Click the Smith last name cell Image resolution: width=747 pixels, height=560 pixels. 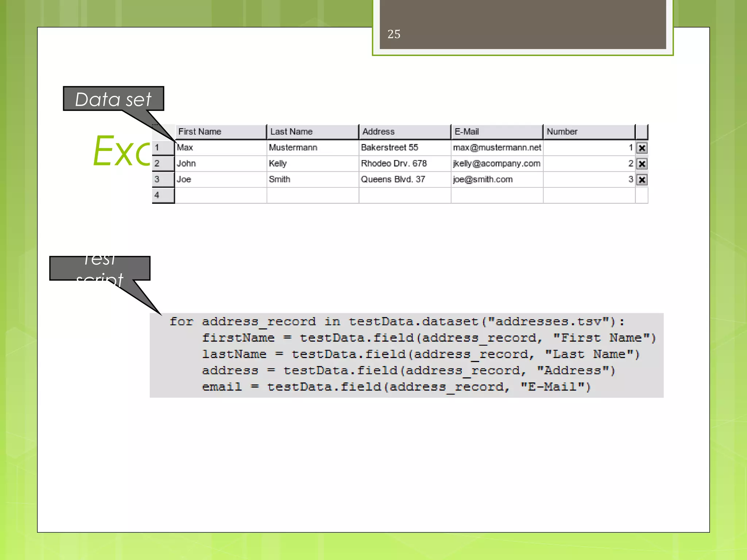pyautogui.click(x=313, y=179)
